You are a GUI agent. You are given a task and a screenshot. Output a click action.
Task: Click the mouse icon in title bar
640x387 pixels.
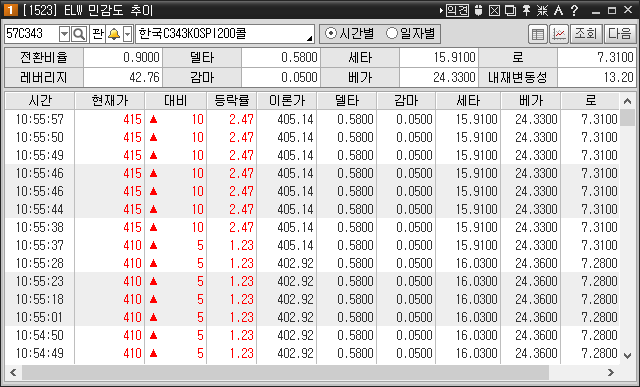click(478, 10)
